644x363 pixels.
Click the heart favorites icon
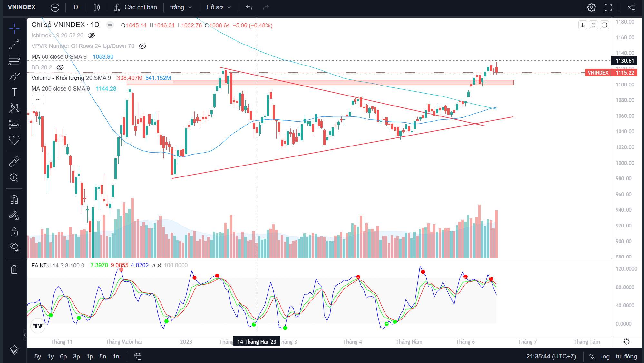[14, 140]
